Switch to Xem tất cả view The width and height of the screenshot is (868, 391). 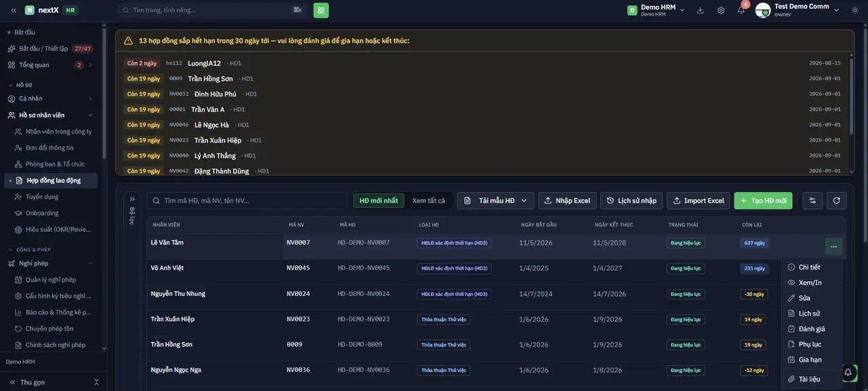click(429, 200)
